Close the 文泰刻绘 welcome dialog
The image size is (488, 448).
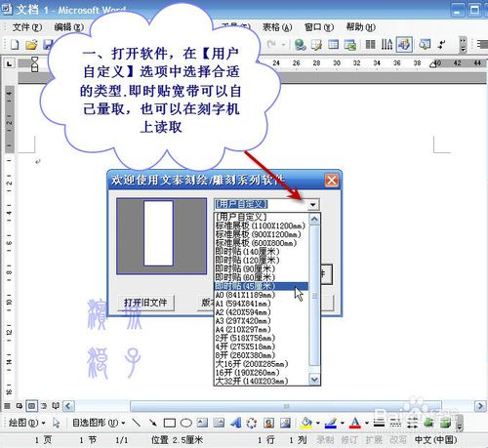[x=332, y=180]
